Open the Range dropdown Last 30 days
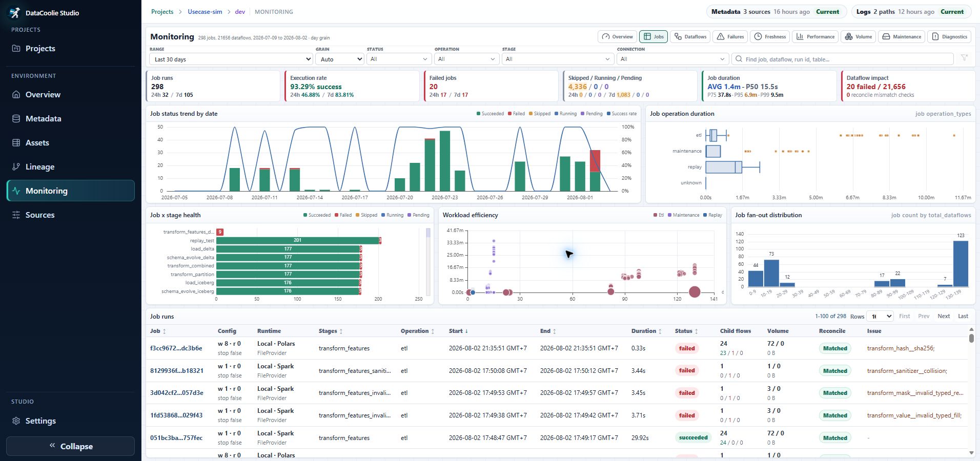980x461 pixels. pos(231,59)
